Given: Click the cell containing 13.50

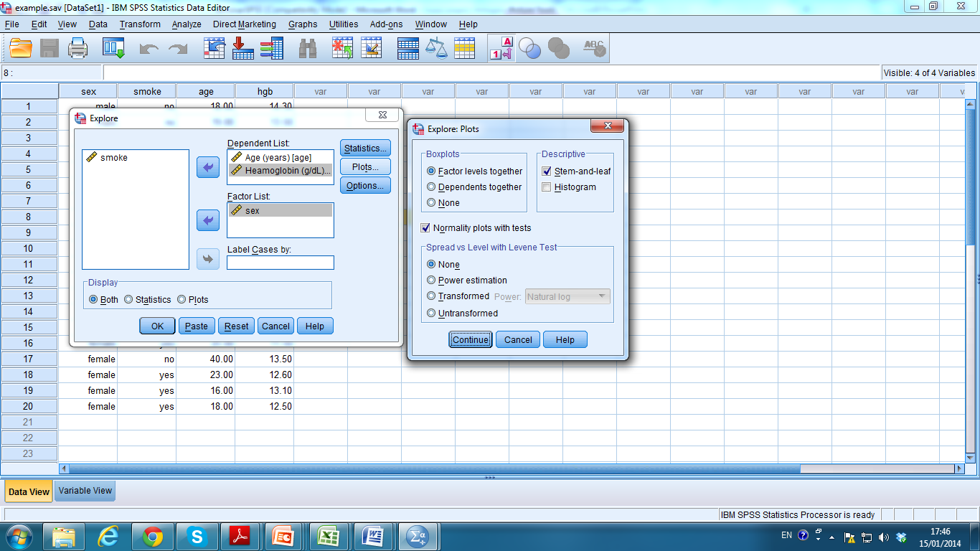Looking at the screenshot, I should tap(265, 359).
